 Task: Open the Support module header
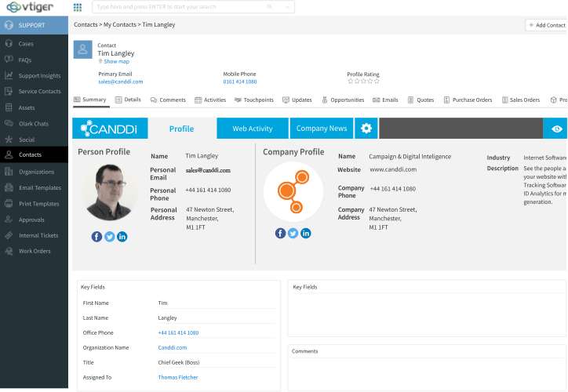coord(34,25)
